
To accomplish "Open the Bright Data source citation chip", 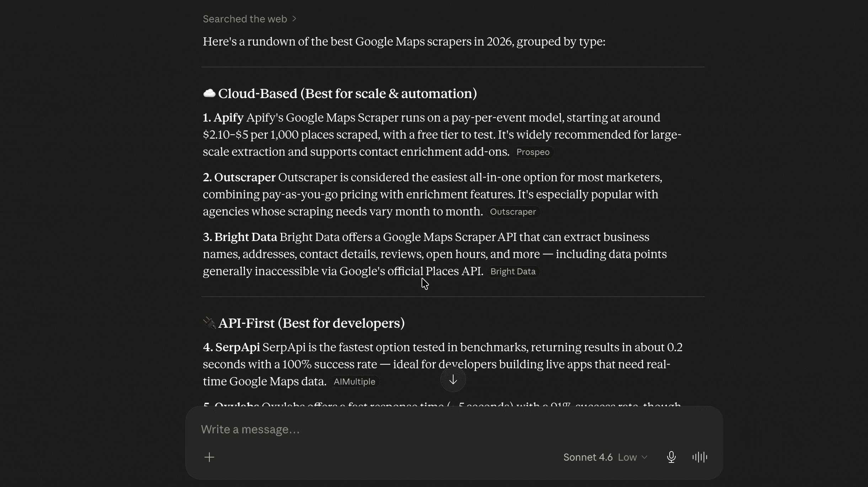I will click(513, 272).
